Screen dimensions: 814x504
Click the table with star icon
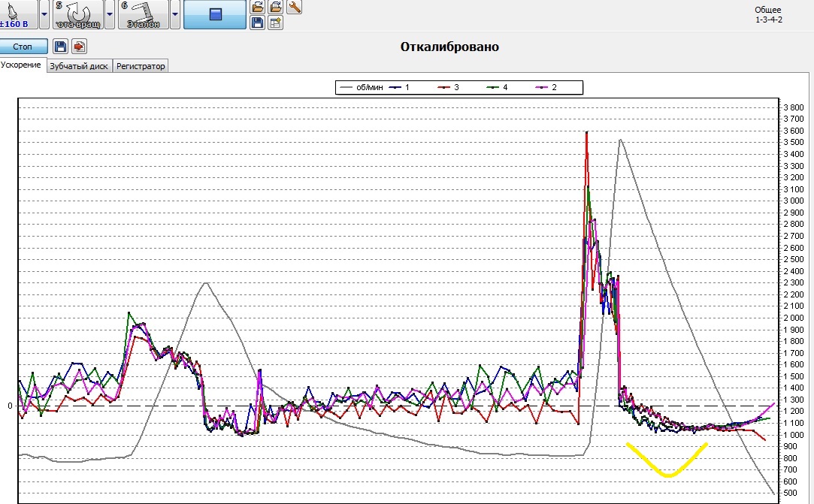[276, 23]
